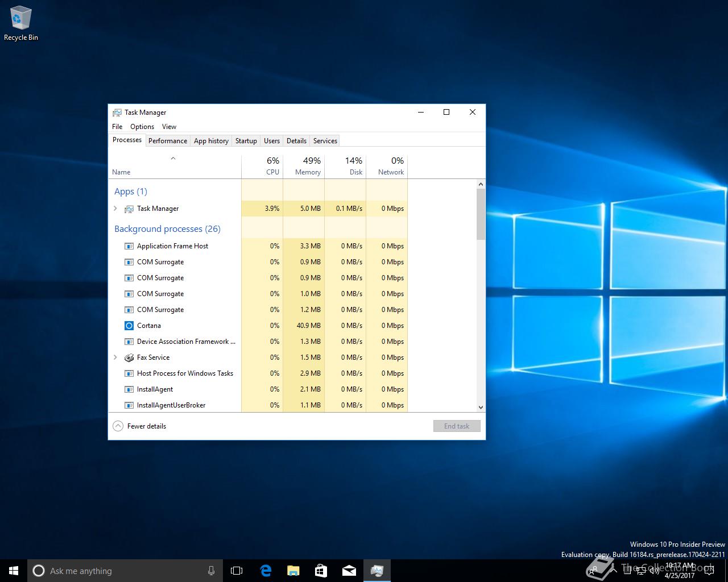Viewport: 728px width, 582px height.
Task: Open Task View on the taskbar
Action: pyautogui.click(x=237, y=571)
